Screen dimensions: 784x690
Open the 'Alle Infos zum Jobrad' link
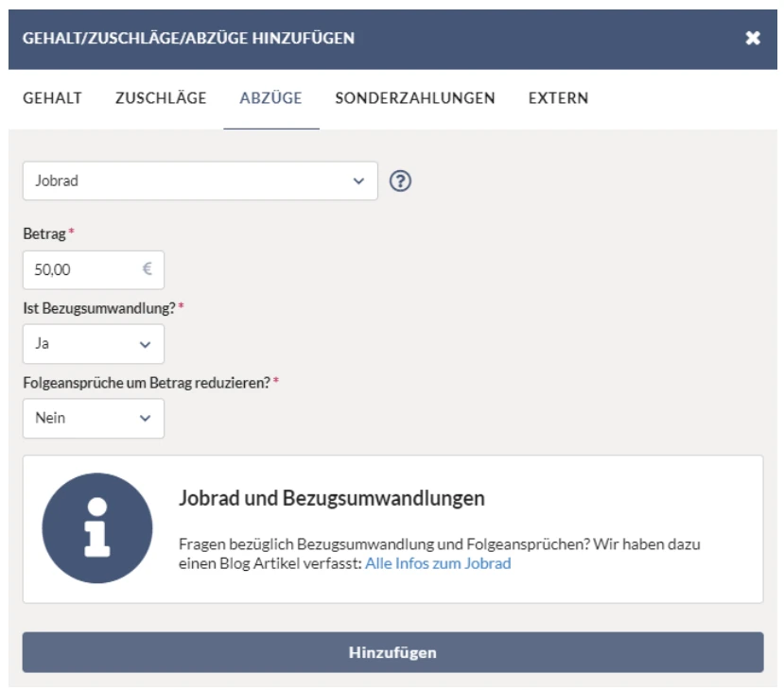438,563
